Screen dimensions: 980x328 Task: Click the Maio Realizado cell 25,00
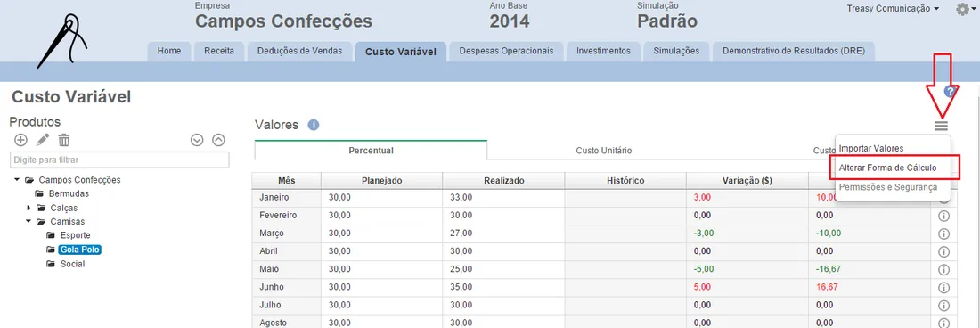(x=503, y=270)
